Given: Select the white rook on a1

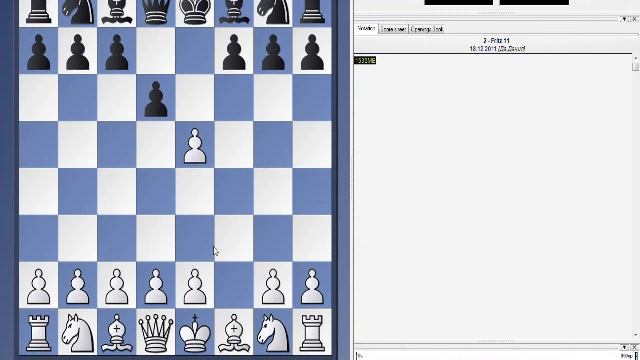Looking at the screenshot, I should tap(38, 332).
